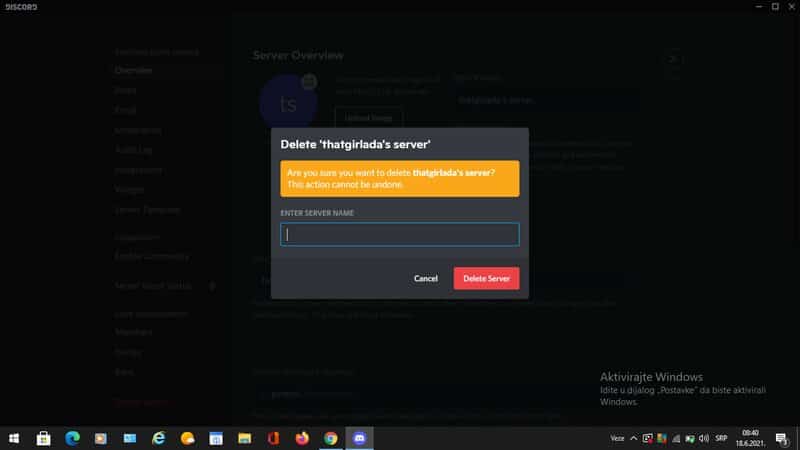Open File Explorer from the taskbar

pyautogui.click(x=244, y=438)
